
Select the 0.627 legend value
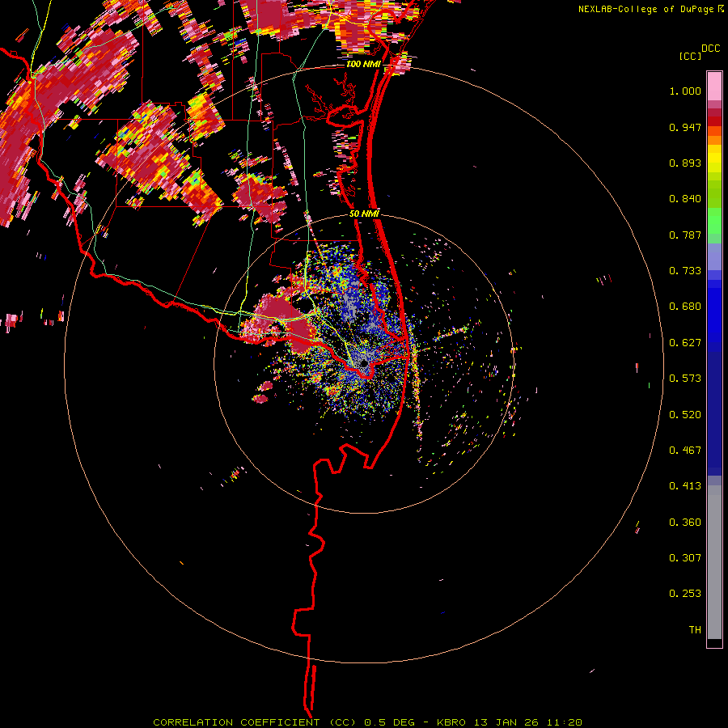(685, 343)
